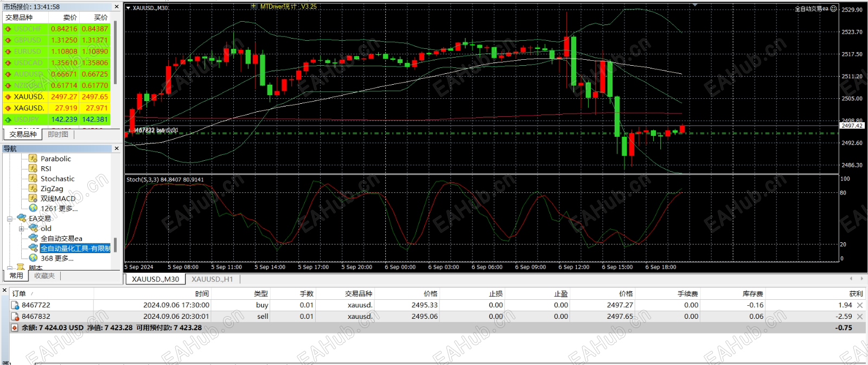Image resolution: width=868 pixels, height=365 pixels.
Task: Click the EURUSD down-arrow icon
Action: coord(8,52)
